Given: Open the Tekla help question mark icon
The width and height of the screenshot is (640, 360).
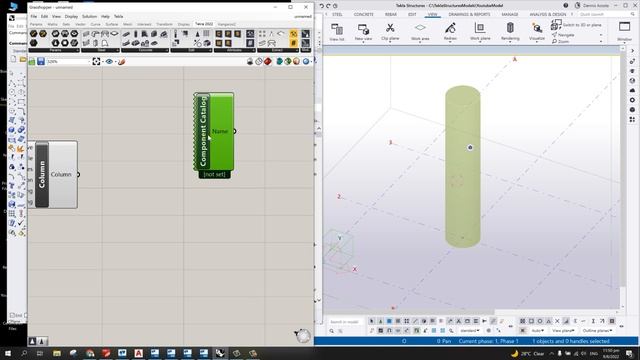Looking at the screenshot, I should click(x=566, y=5).
